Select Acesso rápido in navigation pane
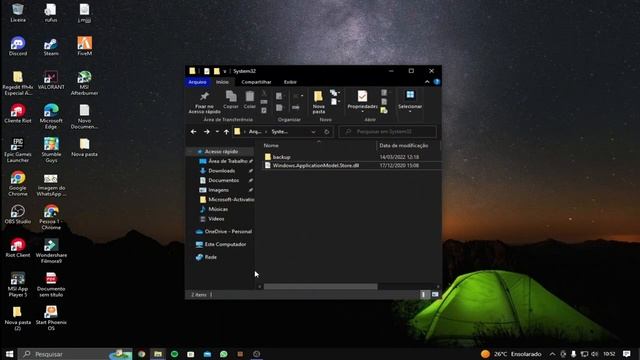Screen dimensions: 640x360 tap(221, 151)
